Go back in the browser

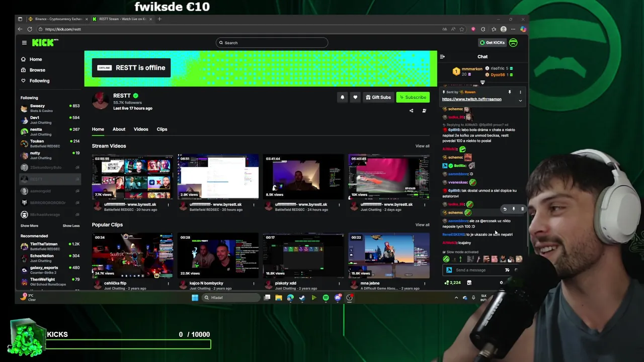(20, 29)
